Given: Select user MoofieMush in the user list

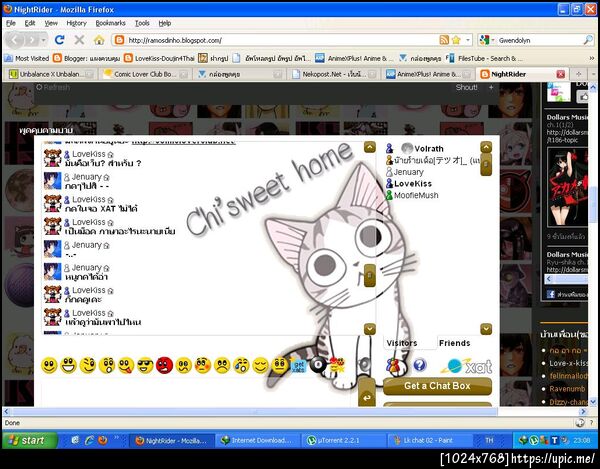Looking at the screenshot, I should (x=416, y=195).
